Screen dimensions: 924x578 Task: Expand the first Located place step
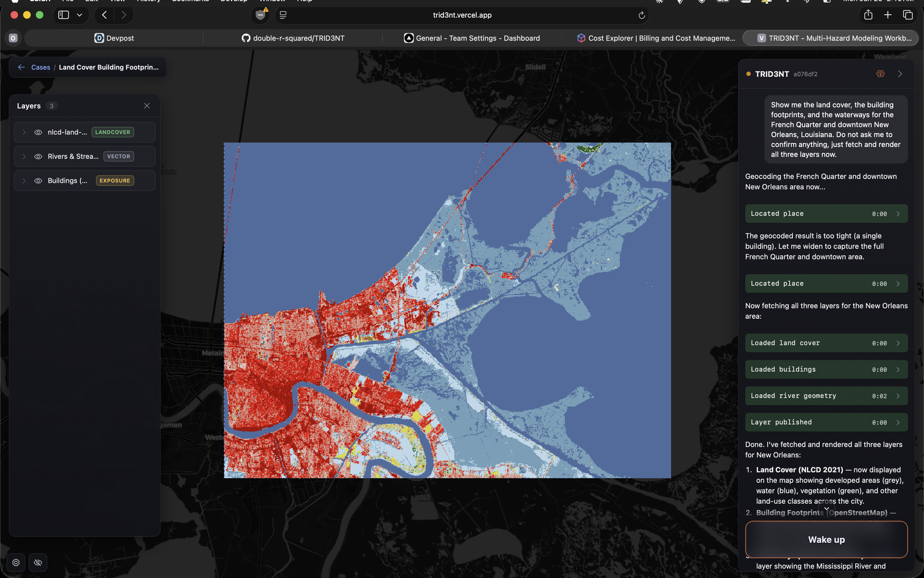(826, 214)
